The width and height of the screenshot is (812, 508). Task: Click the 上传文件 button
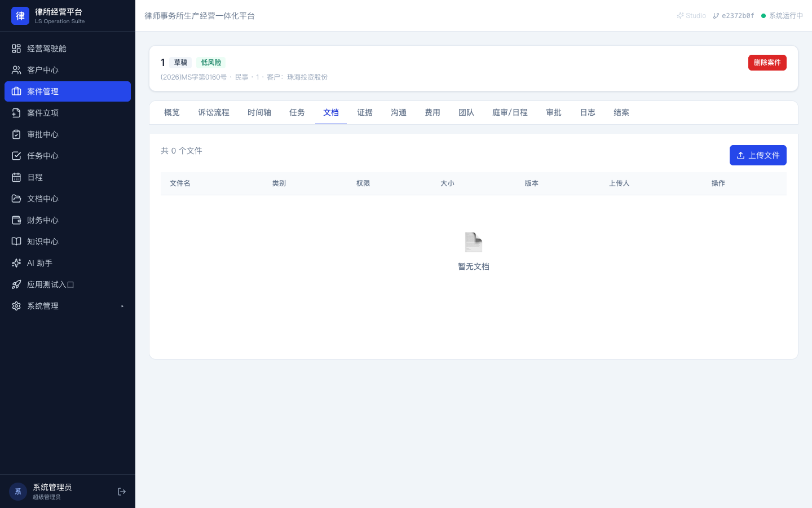(x=758, y=155)
